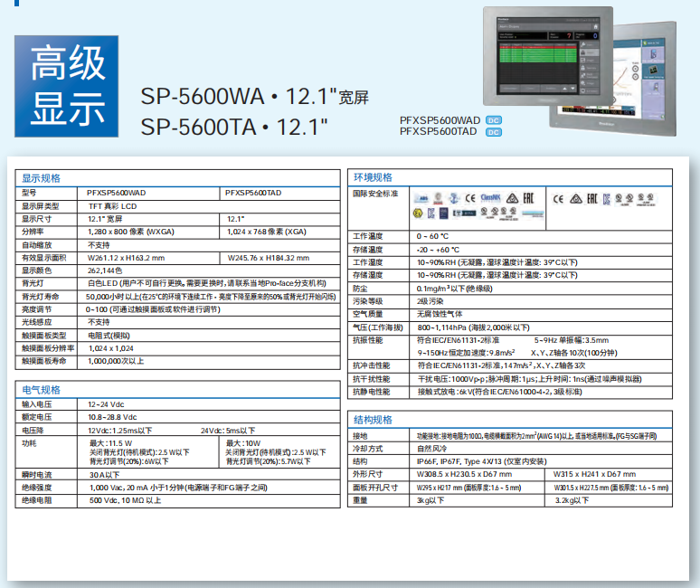Click the 10~90%RH value in 存储湿度 row

click(497, 275)
